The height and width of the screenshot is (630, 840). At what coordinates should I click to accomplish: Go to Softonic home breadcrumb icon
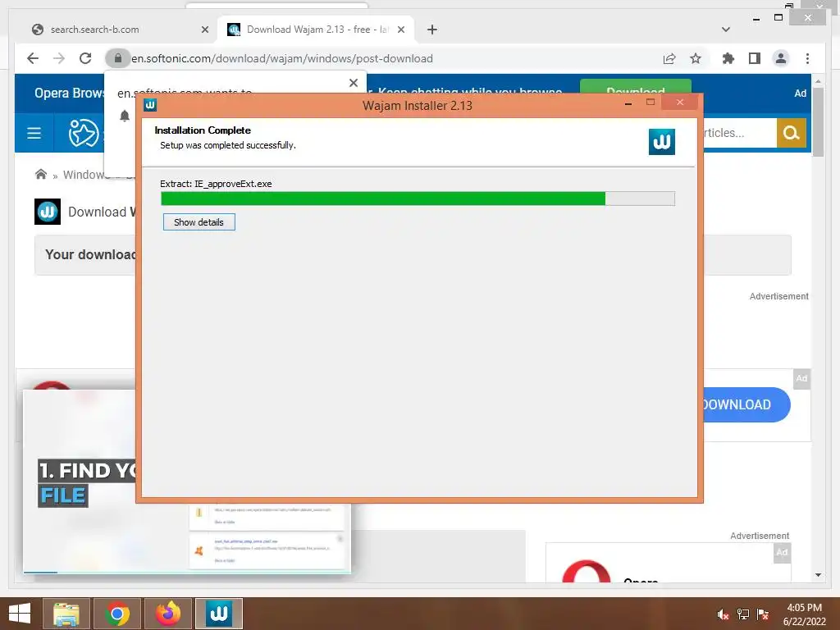(x=41, y=175)
